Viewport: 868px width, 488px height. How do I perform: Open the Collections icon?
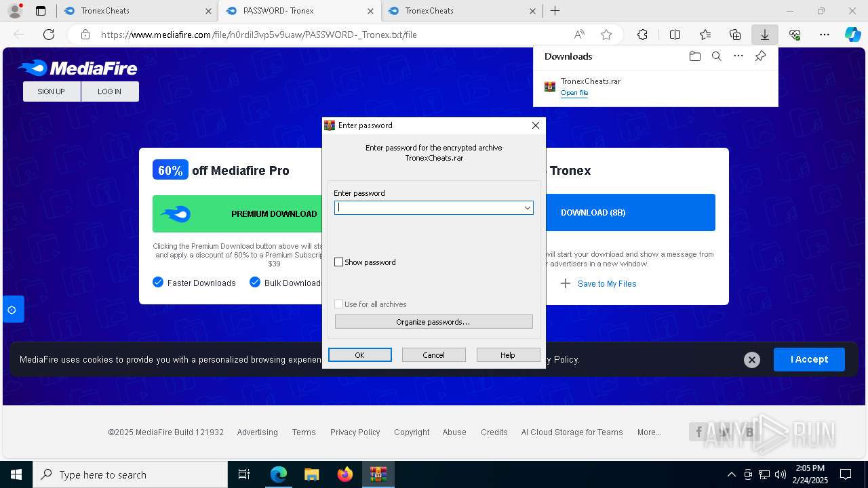(x=735, y=35)
